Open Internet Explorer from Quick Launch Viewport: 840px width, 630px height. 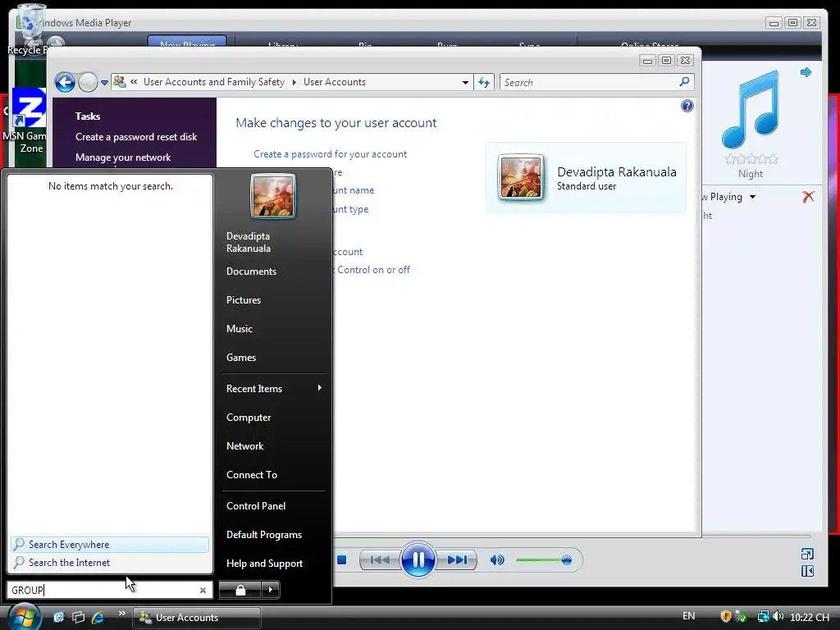point(98,617)
